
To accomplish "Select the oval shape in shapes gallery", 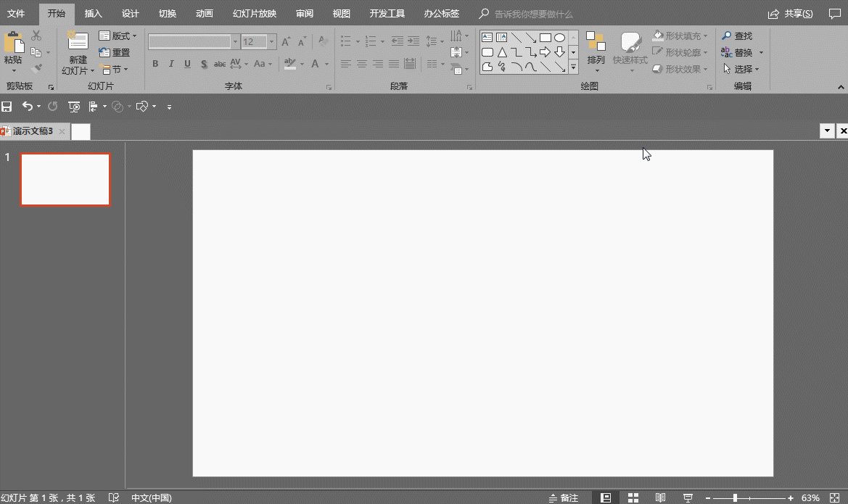I will pos(559,38).
